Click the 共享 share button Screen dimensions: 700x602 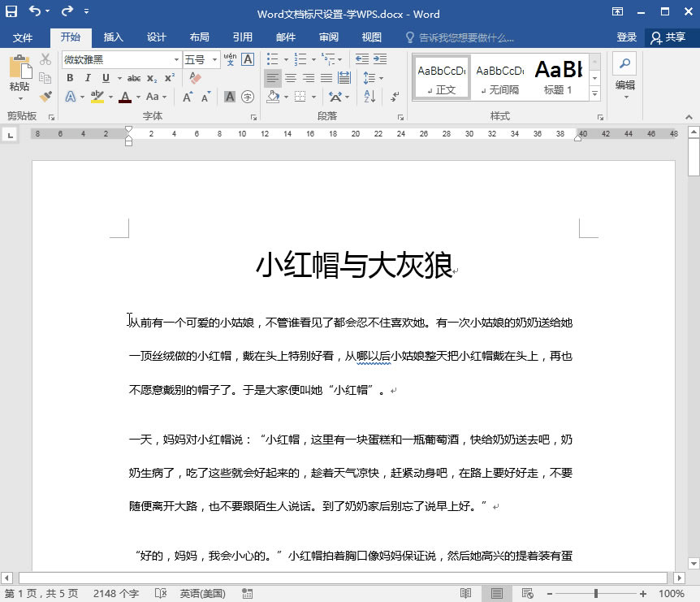click(x=668, y=37)
